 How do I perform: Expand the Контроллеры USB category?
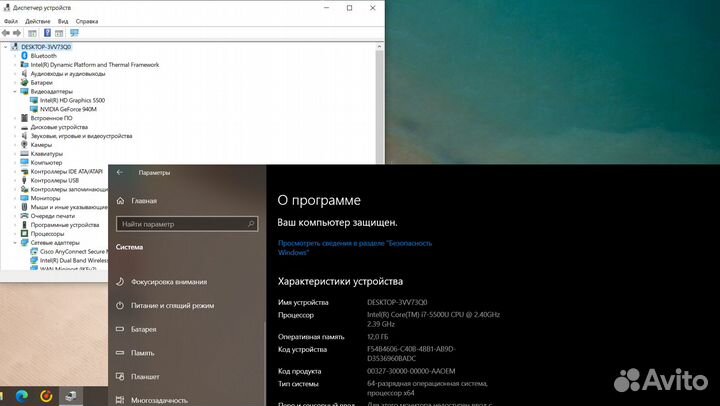pyautogui.click(x=16, y=180)
